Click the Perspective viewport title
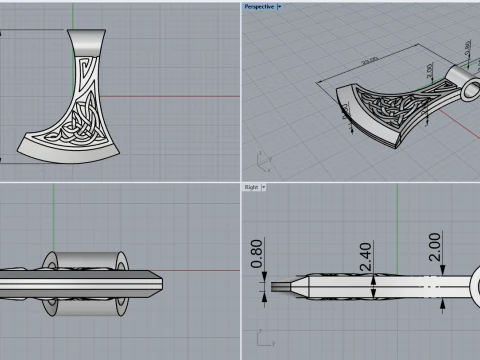The height and width of the screenshot is (360, 480). pos(259,7)
